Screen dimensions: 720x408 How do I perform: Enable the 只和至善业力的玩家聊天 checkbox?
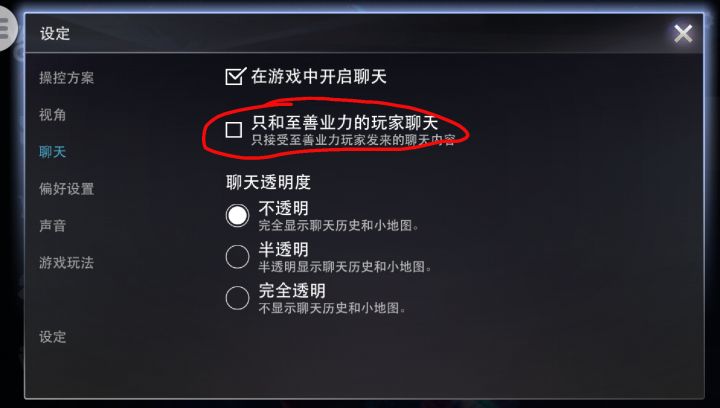coord(234,130)
